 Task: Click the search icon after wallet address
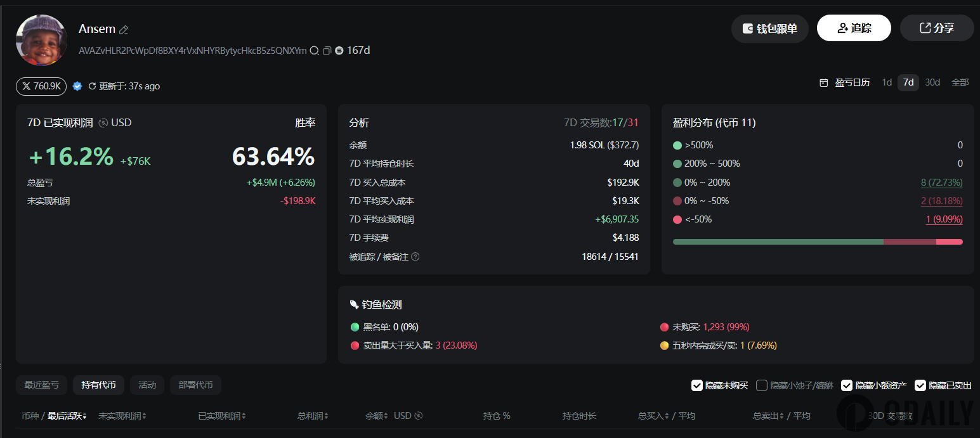pyautogui.click(x=314, y=51)
